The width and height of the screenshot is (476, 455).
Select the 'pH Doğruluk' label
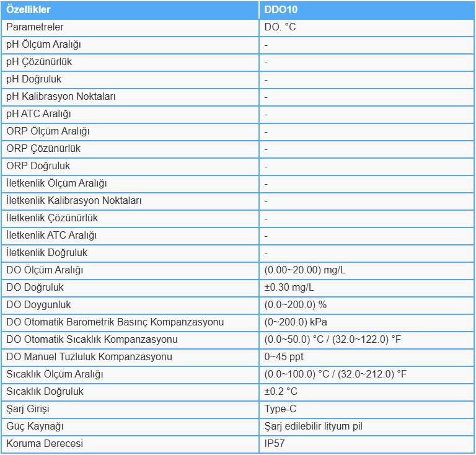(34, 79)
